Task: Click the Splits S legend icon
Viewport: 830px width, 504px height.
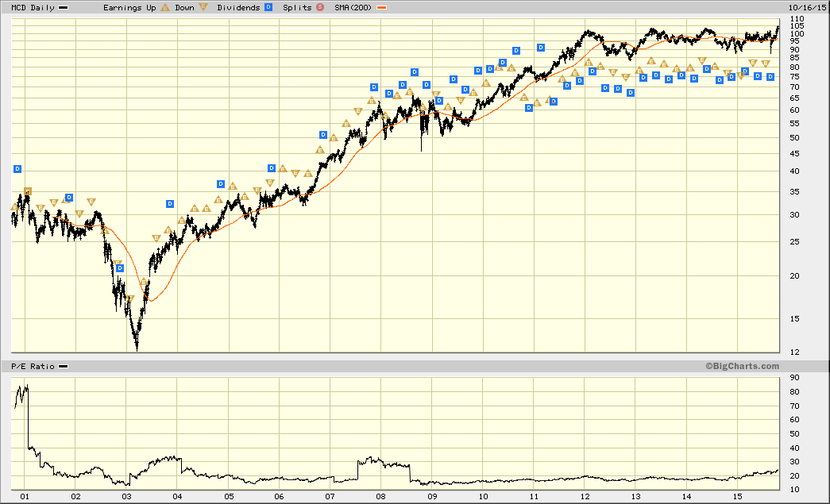Action: tap(320, 7)
